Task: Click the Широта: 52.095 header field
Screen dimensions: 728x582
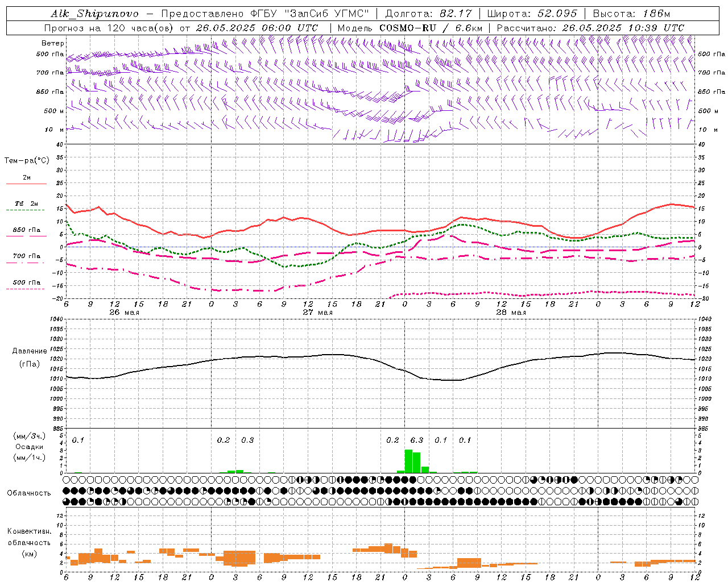Action: point(532,14)
